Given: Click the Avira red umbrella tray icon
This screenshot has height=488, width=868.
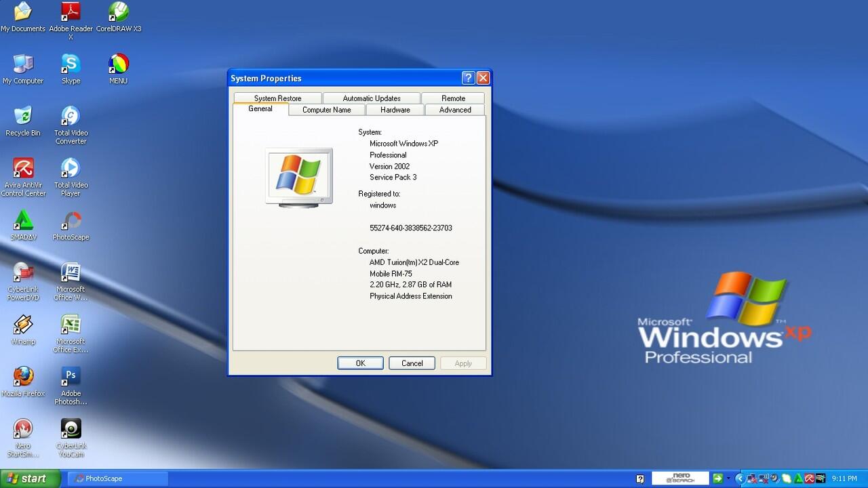Looking at the screenshot, I should (810, 479).
